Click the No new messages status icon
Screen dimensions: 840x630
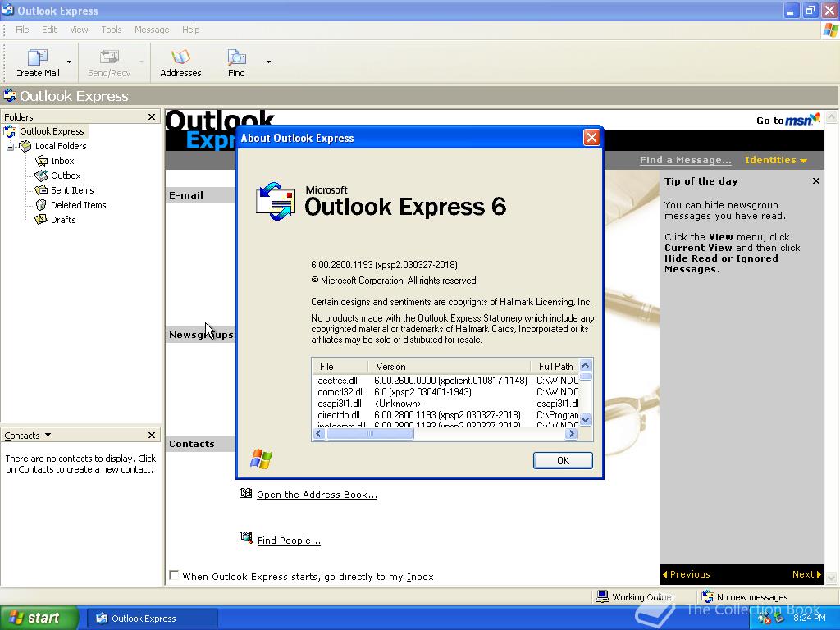708,596
